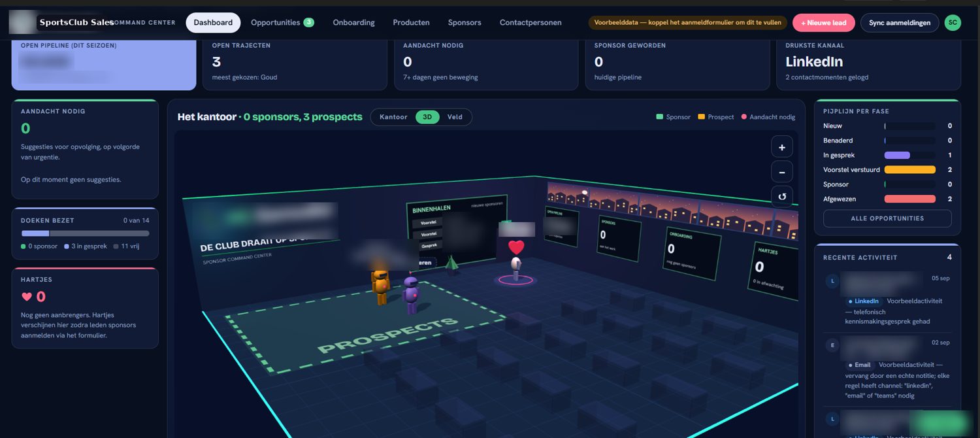This screenshot has width=980, height=438.
Task: Click the + Nieuwe lead button
Action: click(x=823, y=22)
